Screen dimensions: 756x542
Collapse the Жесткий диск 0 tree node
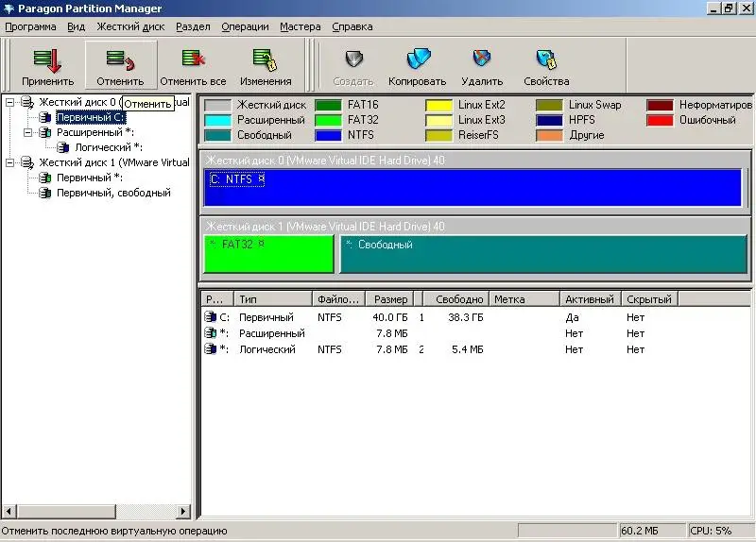9,102
